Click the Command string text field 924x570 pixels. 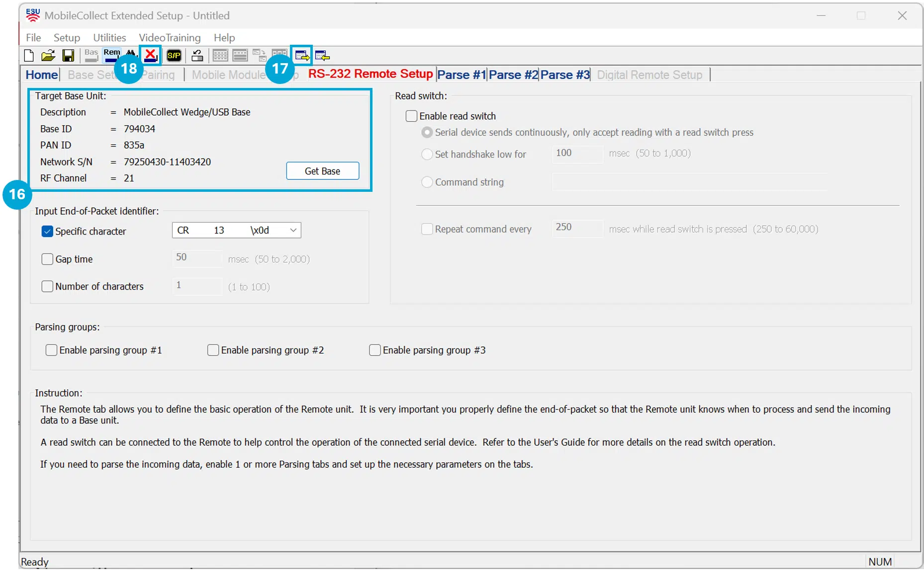coord(690,182)
